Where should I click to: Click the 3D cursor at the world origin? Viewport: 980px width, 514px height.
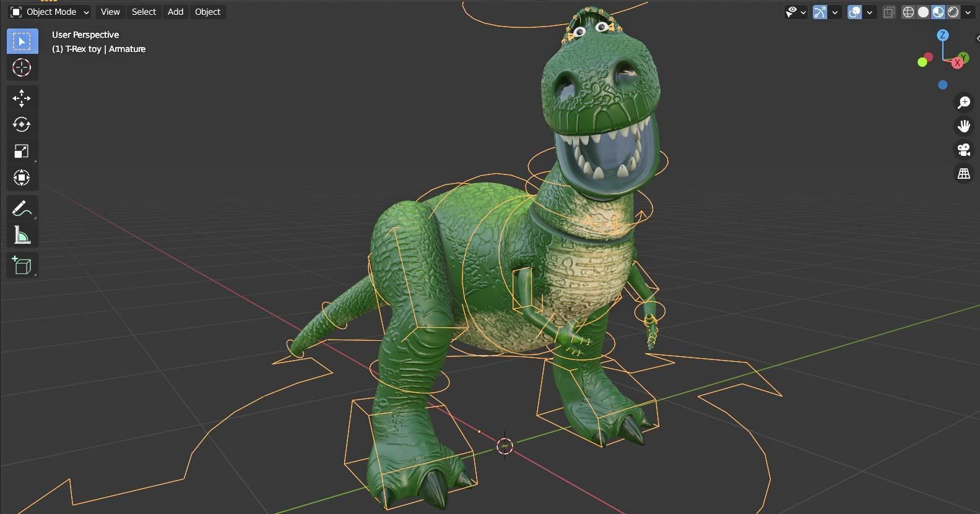[x=505, y=446]
